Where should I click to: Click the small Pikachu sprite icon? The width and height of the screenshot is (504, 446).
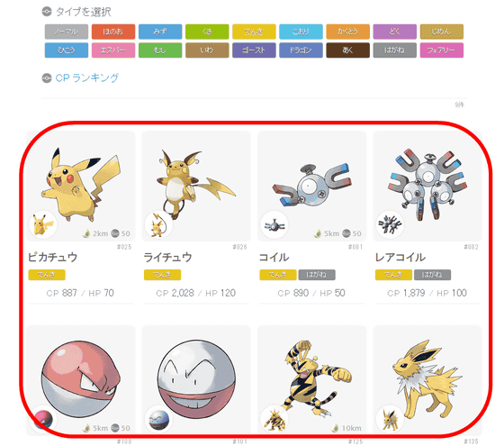[43, 224]
